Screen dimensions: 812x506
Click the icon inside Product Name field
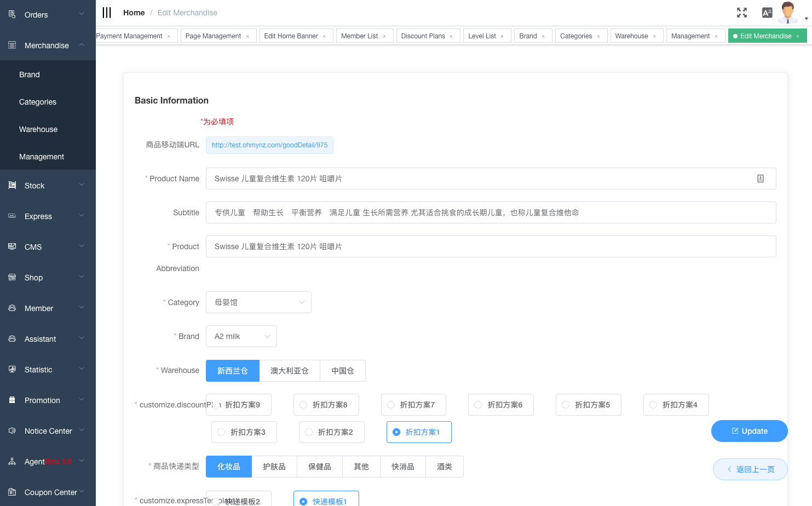(760, 179)
